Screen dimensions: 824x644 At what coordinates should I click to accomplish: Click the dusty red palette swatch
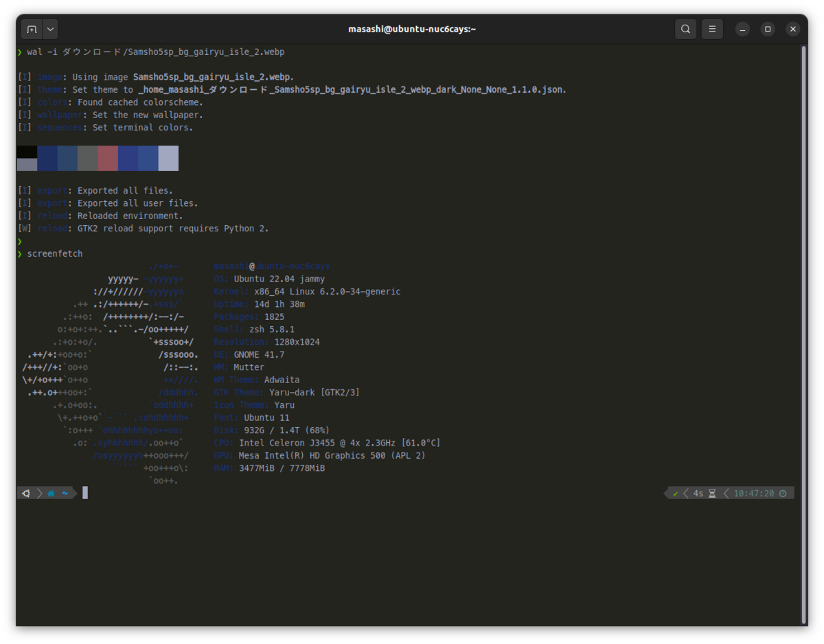point(108,158)
